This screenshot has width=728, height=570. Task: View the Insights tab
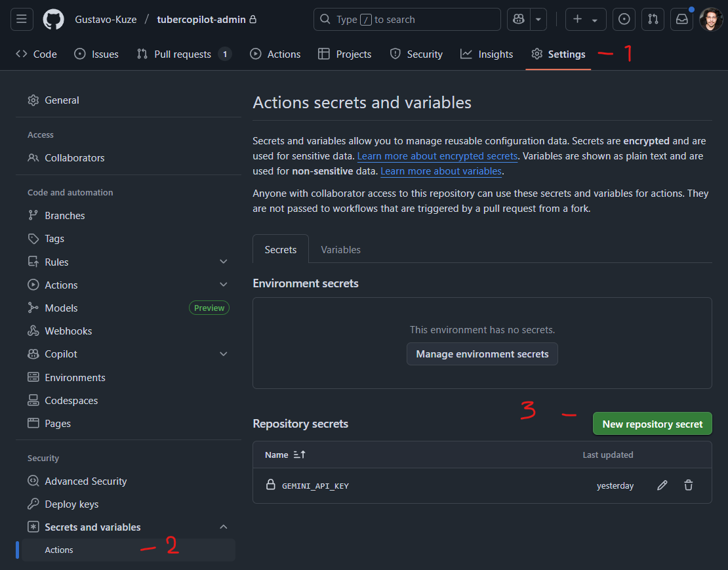coord(487,54)
